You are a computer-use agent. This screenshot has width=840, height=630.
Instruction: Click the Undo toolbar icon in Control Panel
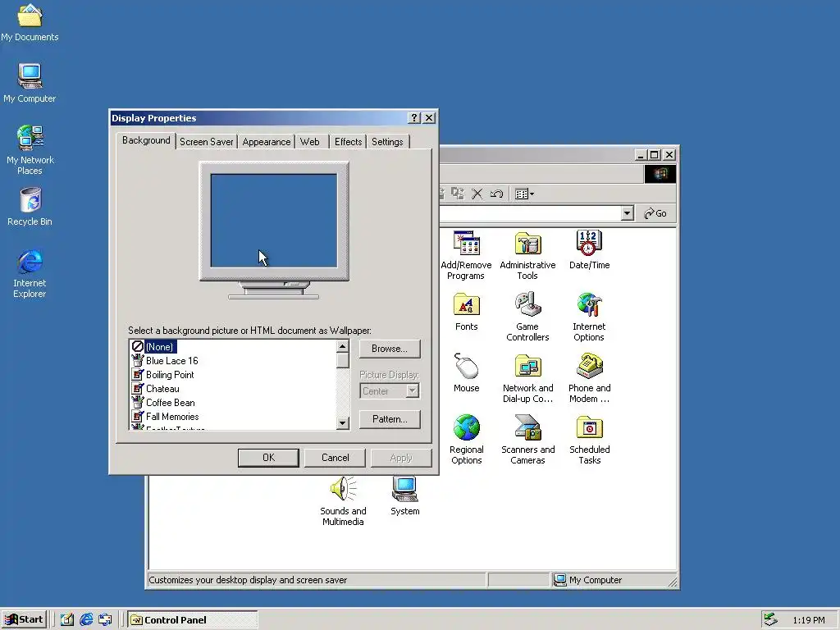pos(496,194)
